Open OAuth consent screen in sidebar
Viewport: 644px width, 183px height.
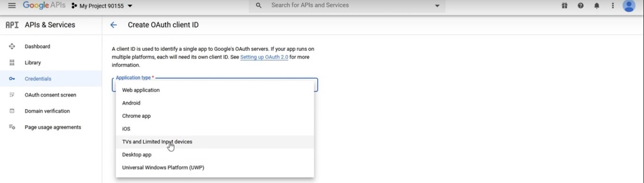[51, 95]
